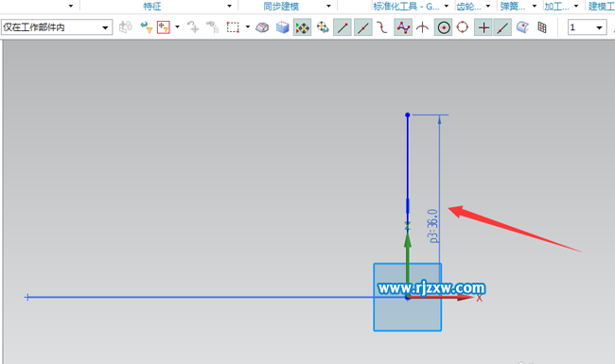Open the 齿轮 toolbar group

click(468, 6)
